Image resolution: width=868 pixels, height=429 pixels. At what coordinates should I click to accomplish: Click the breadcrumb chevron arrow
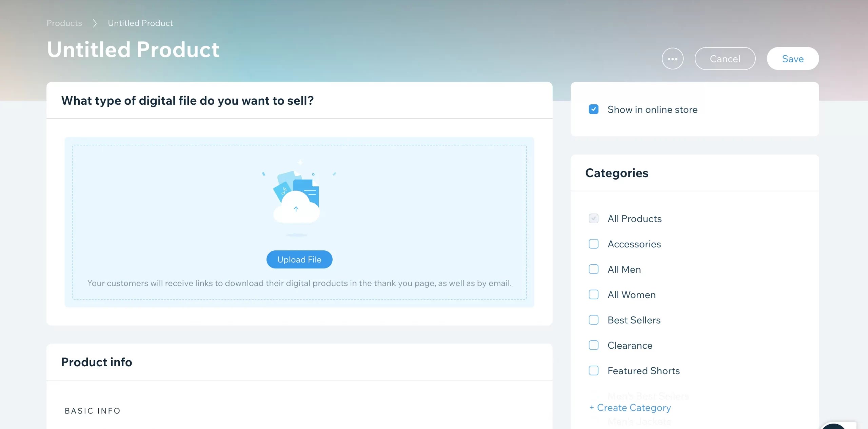tap(95, 23)
